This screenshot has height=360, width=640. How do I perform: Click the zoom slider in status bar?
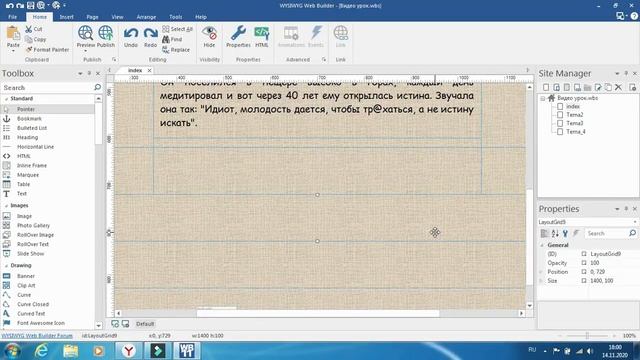[587, 336]
